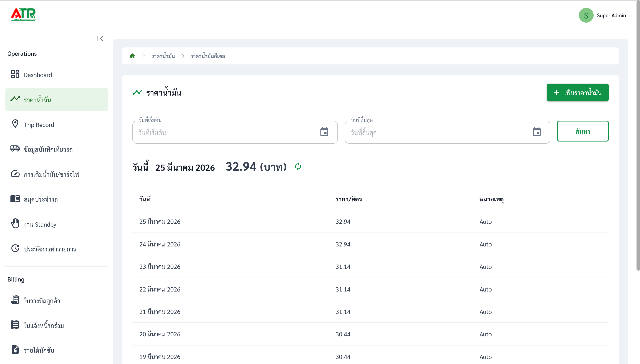Screen dimensions: 640x364
Task: Click the book icon for สมุดประจำรถ
Action: [x=15, y=199]
